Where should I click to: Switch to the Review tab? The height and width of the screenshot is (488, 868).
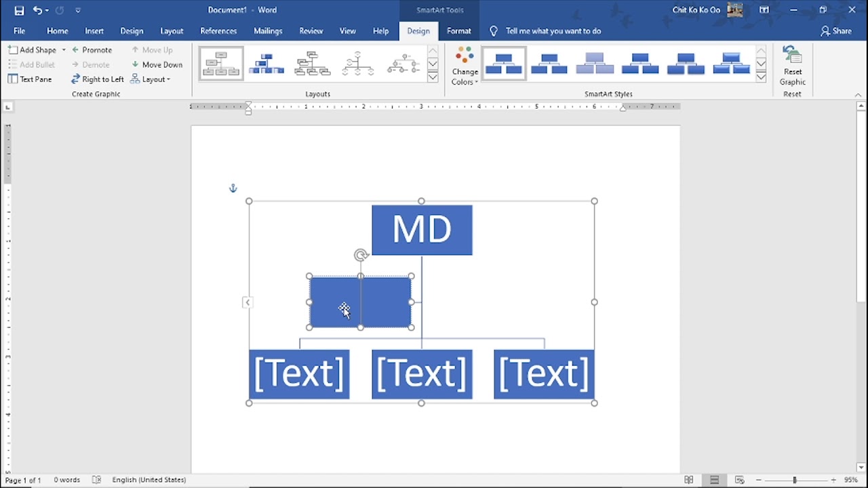(311, 31)
